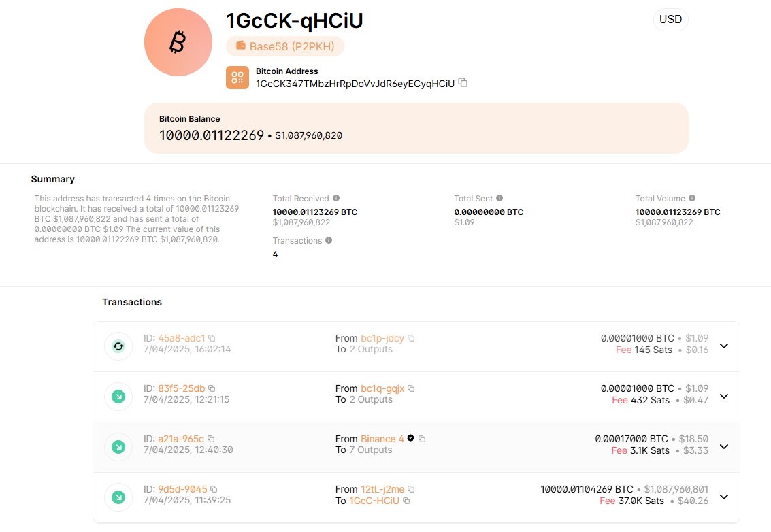Switch currency with the USD button
The image size is (771, 532).
click(x=671, y=19)
